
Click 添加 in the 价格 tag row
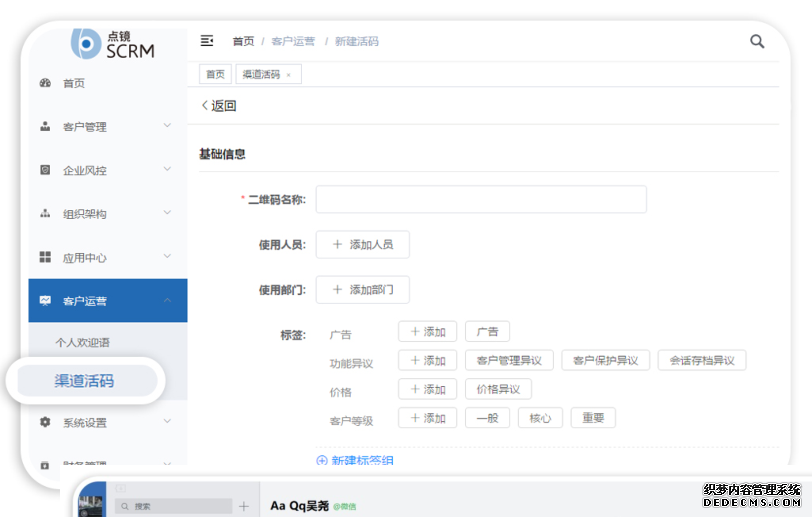428,390
